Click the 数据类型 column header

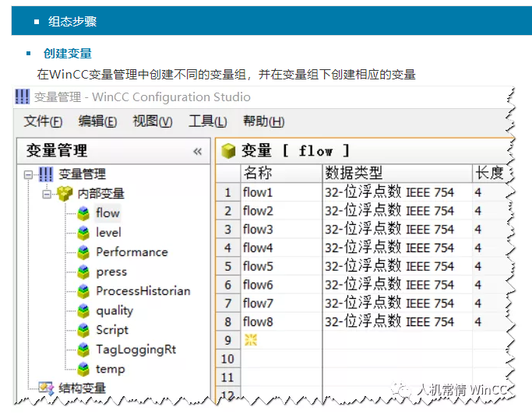click(354, 173)
